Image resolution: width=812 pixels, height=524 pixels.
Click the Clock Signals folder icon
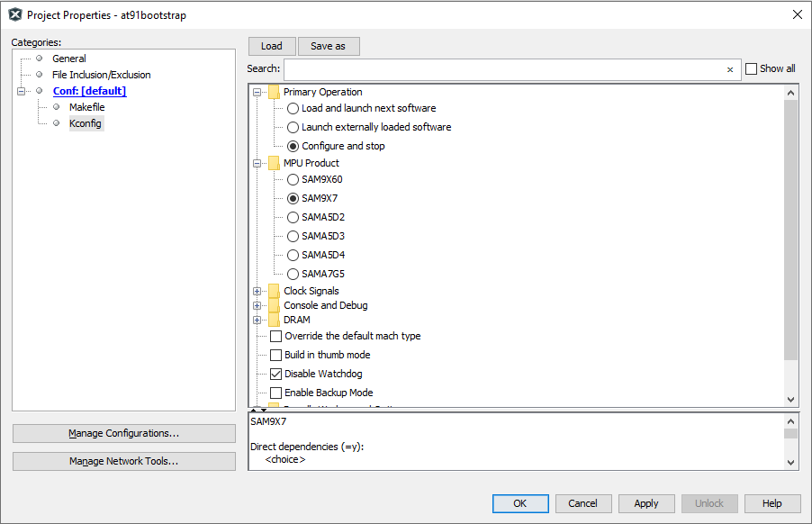[274, 291]
